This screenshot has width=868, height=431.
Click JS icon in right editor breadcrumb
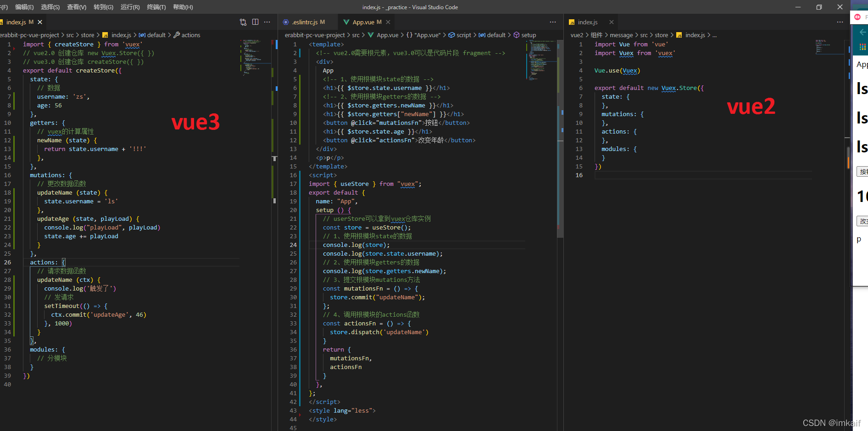679,35
